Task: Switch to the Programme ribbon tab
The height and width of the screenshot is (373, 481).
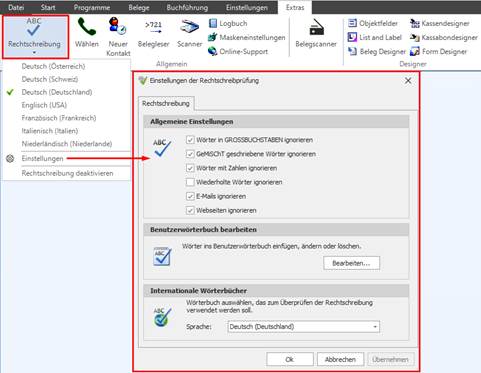Action: pos(92,7)
